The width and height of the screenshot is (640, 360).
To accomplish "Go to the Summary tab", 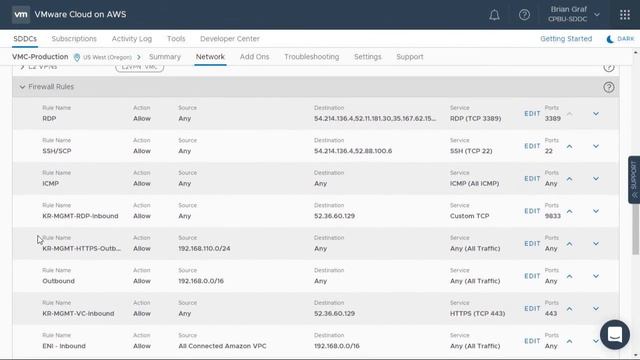I will pyautogui.click(x=165, y=57).
